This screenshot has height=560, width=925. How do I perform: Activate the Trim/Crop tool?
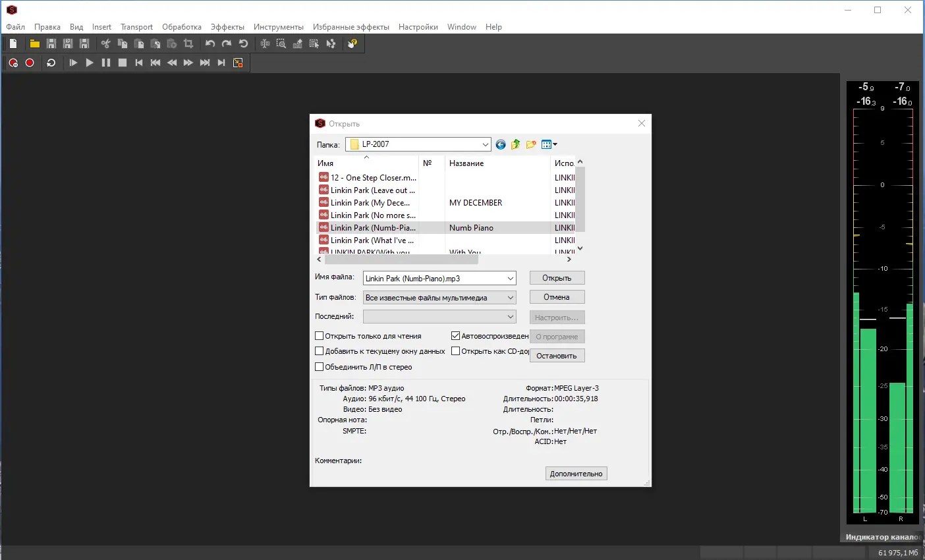(x=189, y=43)
